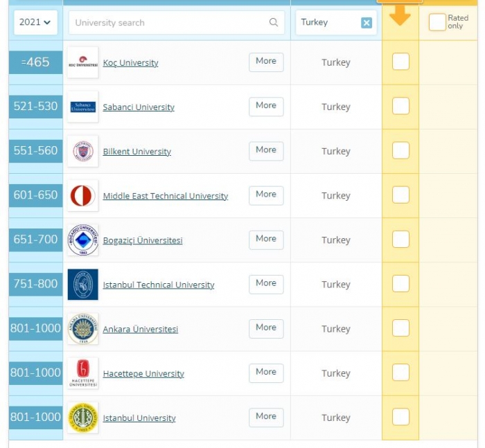Open the Koç University link

(130, 63)
